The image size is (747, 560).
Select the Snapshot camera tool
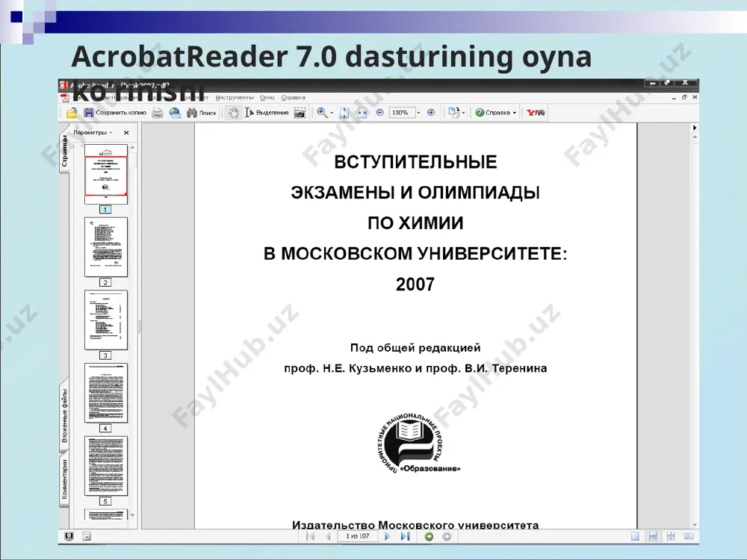300,113
